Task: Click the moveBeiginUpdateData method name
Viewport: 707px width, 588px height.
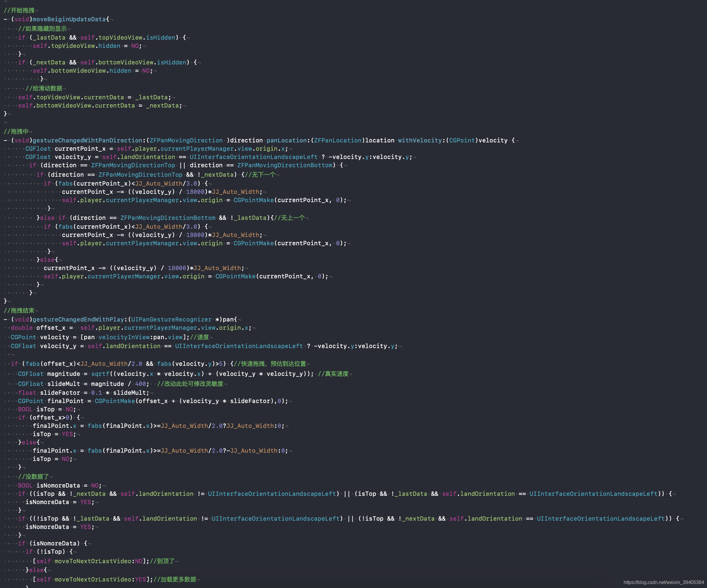Action: (x=69, y=19)
